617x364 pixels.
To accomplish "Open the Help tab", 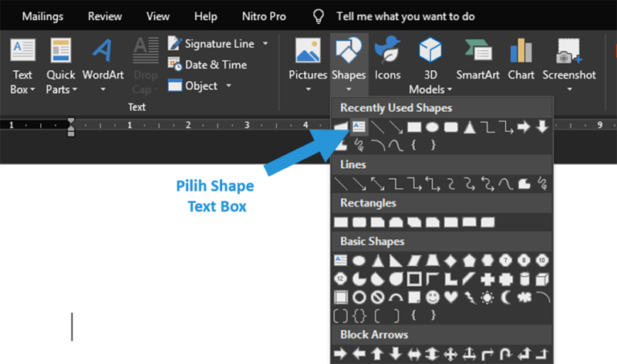I will pyautogui.click(x=205, y=16).
